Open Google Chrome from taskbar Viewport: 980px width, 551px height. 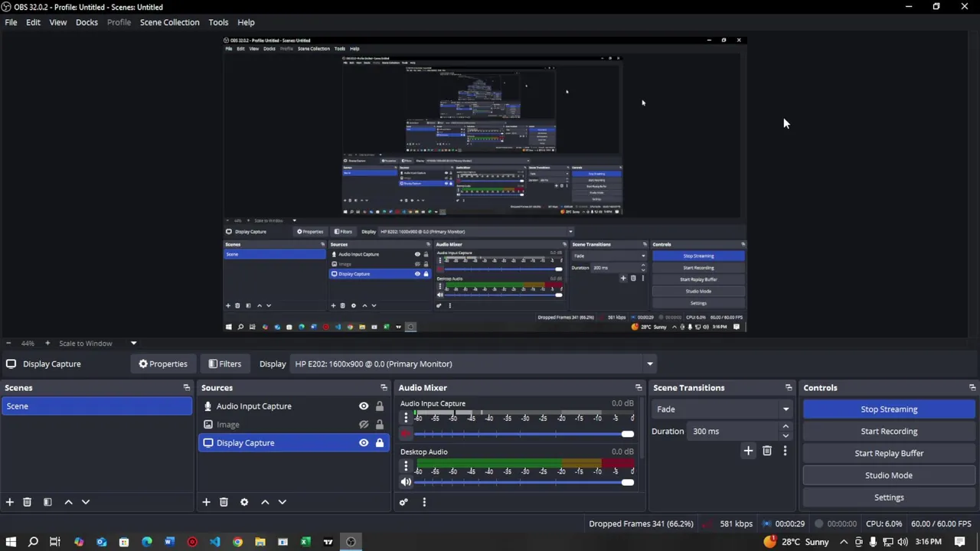pos(237,542)
